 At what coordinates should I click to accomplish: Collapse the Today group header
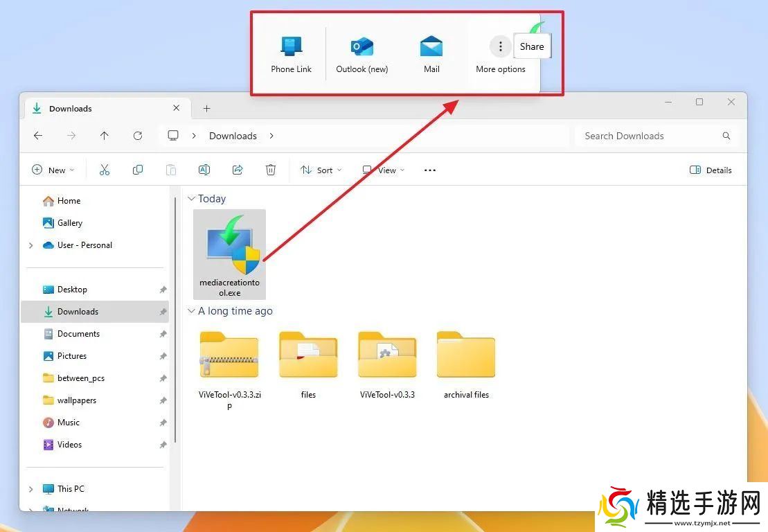pyautogui.click(x=192, y=199)
